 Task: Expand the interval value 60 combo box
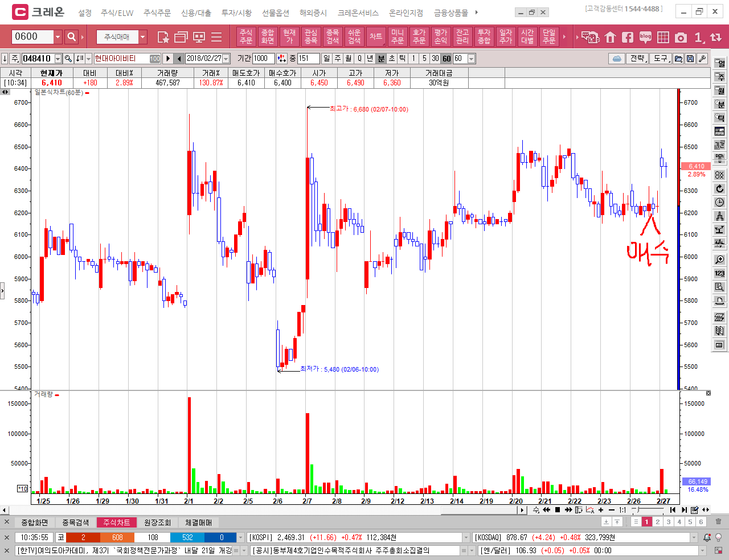point(472,59)
